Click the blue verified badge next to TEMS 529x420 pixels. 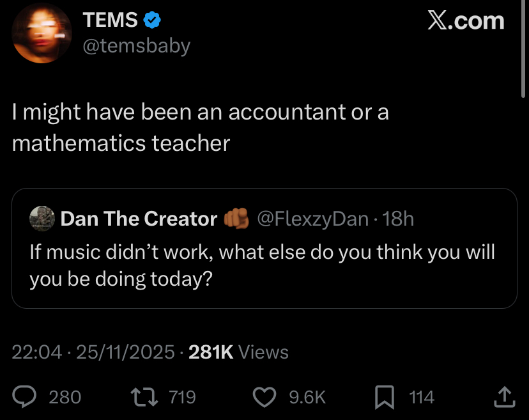pos(151,20)
